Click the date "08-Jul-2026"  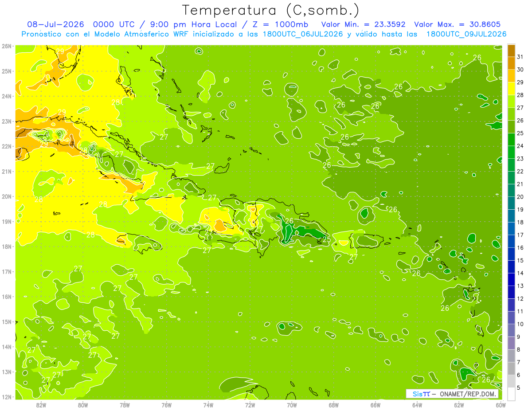(56, 24)
